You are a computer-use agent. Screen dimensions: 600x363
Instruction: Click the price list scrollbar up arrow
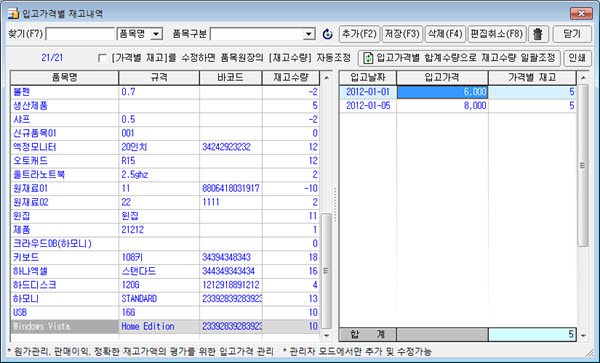click(x=583, y=78)
